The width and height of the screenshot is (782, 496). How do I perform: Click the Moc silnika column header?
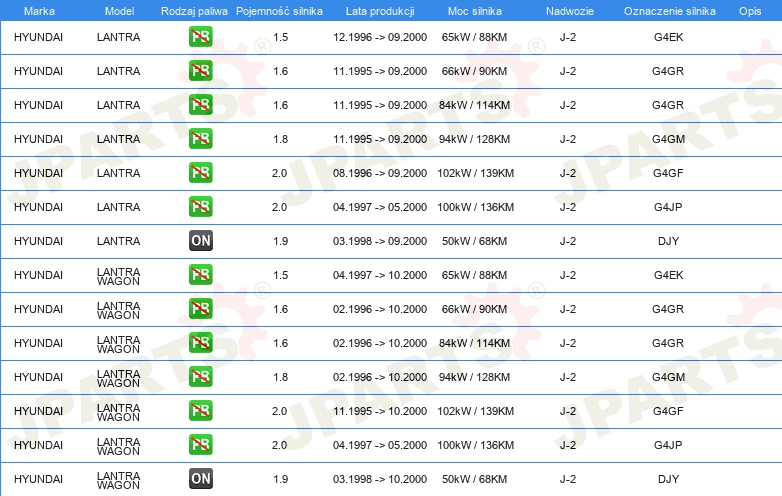click(475, 11)
